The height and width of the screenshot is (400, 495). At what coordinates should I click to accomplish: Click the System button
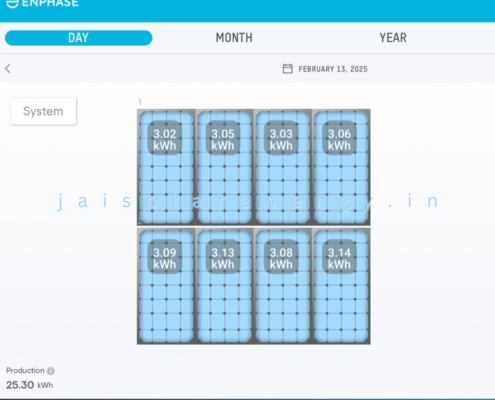(43, 111)
